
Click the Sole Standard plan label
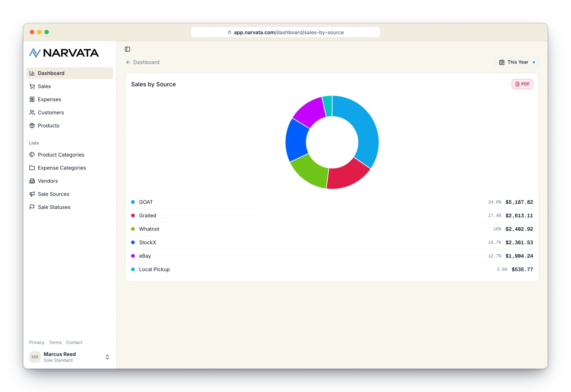tap(58, 361)
